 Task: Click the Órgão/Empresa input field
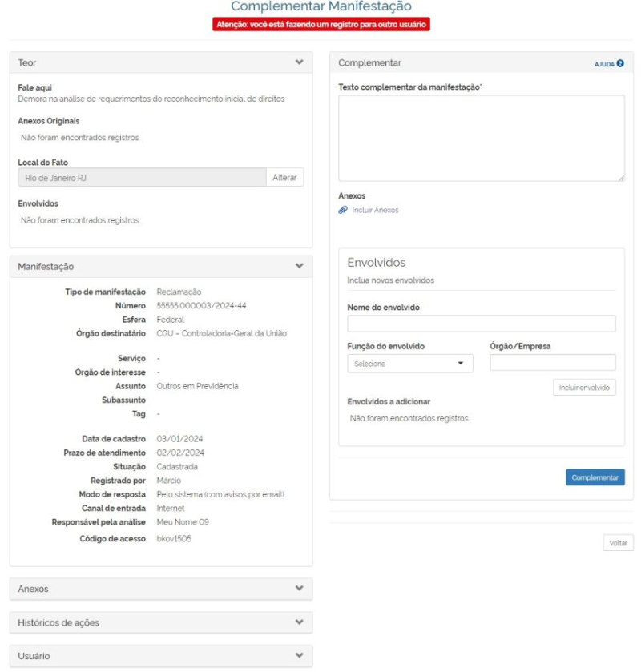[552, 363]
